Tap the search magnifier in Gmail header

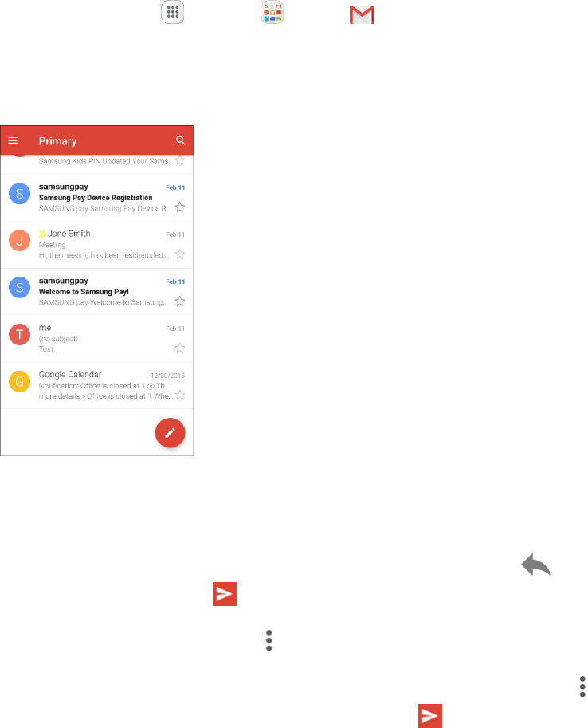click(x=181, y=140)
